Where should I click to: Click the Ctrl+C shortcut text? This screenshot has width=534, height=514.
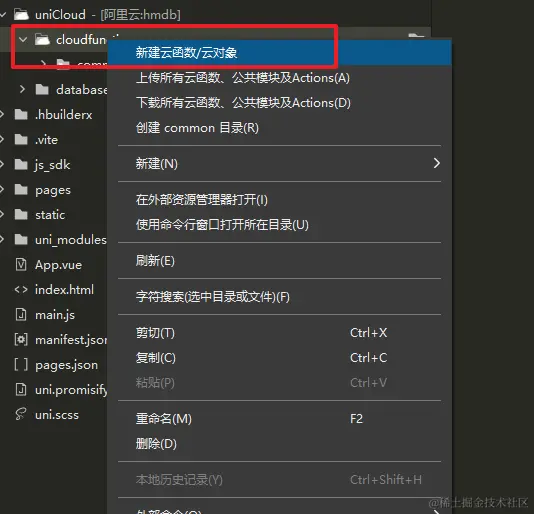368,358
